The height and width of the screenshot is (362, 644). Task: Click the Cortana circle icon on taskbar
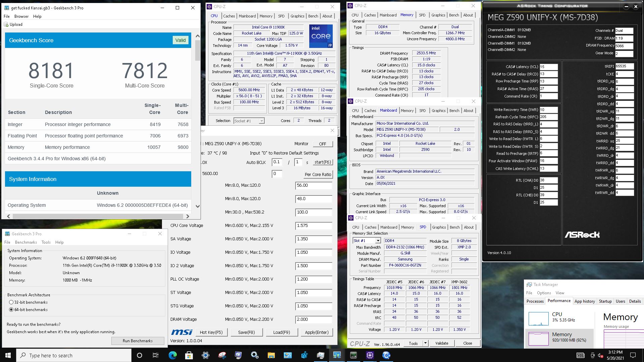140,355
